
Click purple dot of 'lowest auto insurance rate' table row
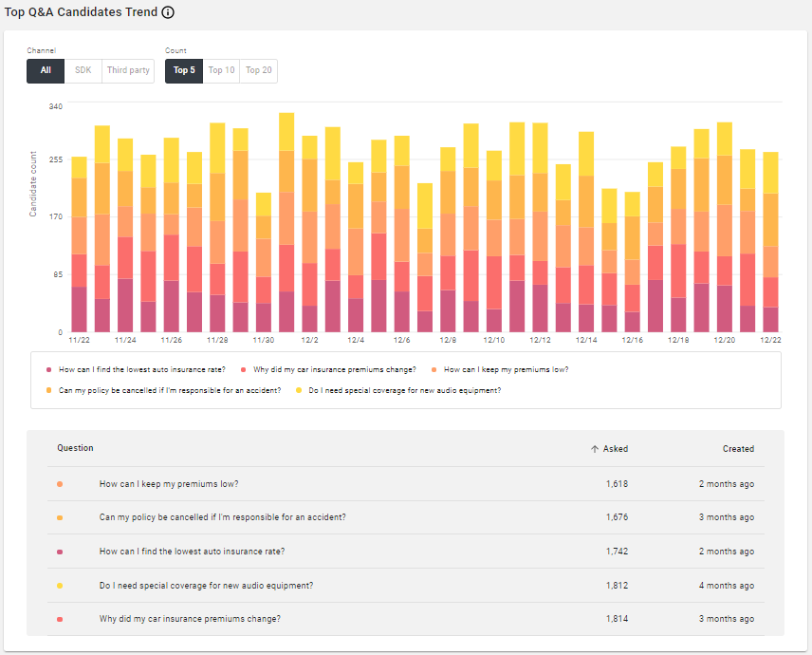click(60, 552)
